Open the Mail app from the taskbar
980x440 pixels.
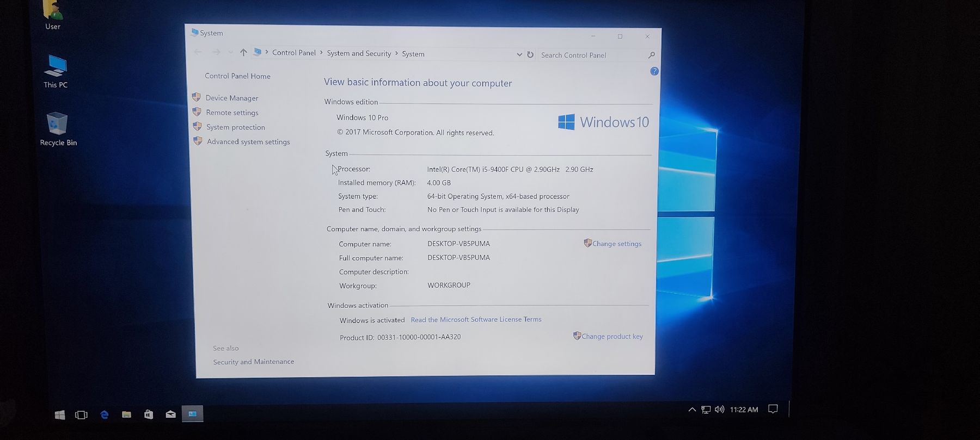(x=170, y=414)
